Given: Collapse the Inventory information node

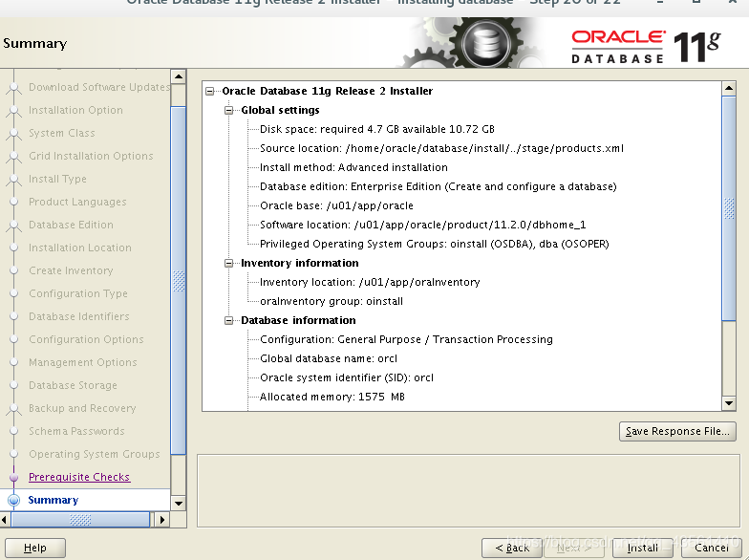Looking at the screenshot, I should [229, 264].
